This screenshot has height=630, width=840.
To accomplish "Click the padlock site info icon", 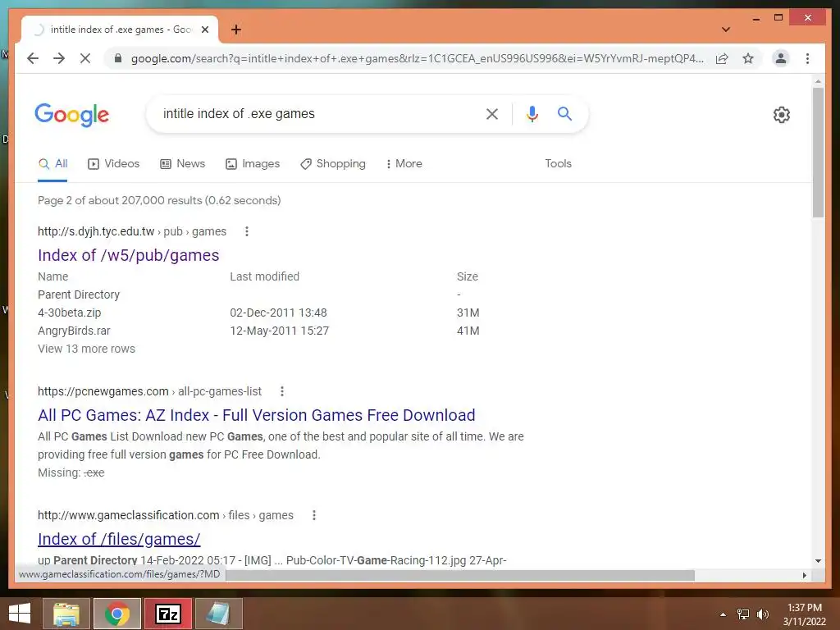I will coord(118,58).
